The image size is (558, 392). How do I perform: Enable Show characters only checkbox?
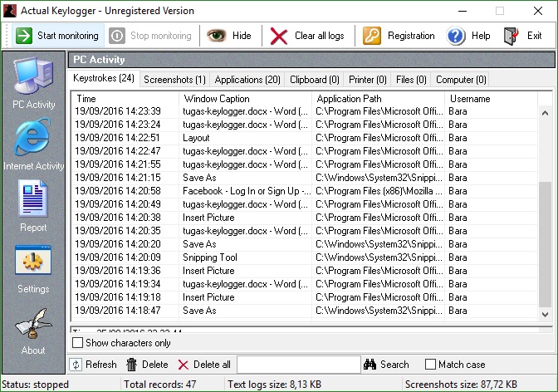coord(77,343)
